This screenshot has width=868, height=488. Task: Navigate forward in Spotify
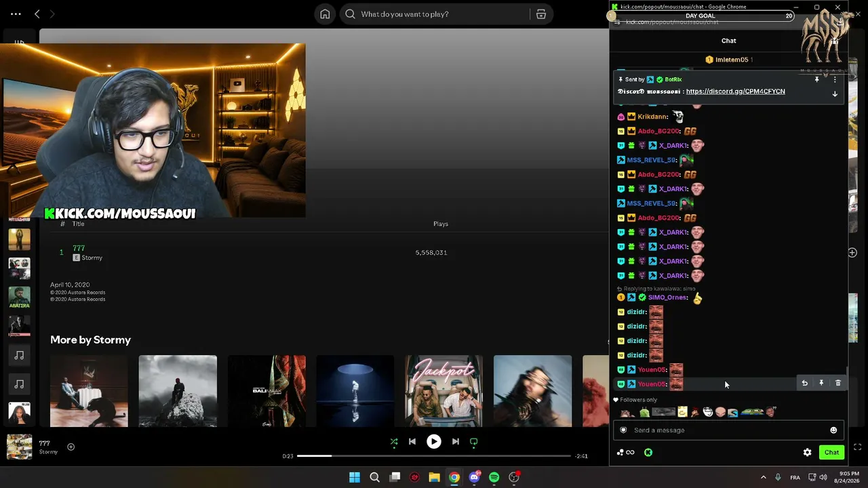[x=52, y=14]
